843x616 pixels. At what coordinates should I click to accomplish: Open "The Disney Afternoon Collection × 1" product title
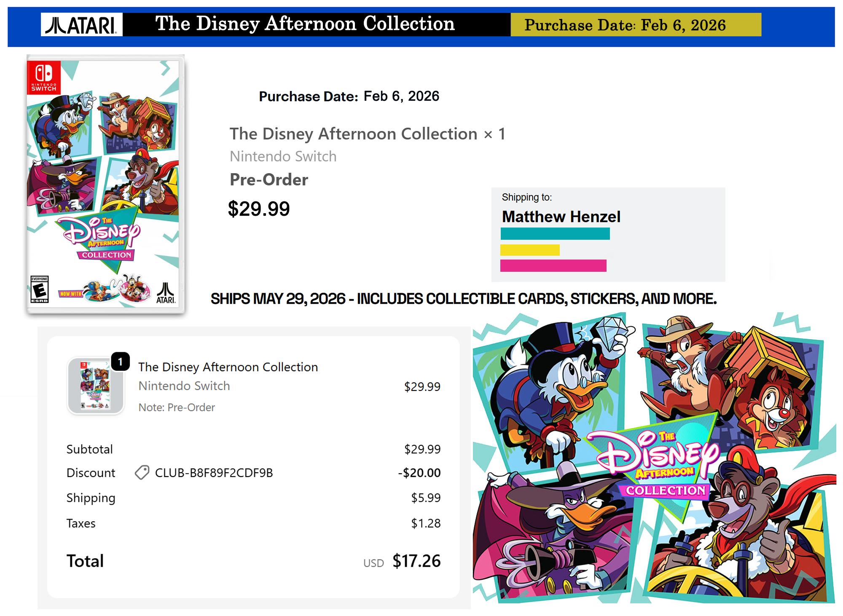click(367, 134)
